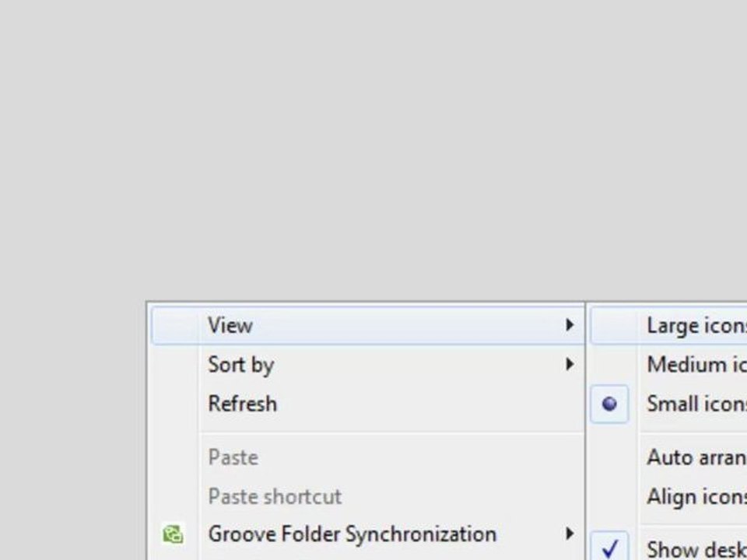Select the Small icons radio bullet
Screen dimensions: 747x560
coord(609,404)
